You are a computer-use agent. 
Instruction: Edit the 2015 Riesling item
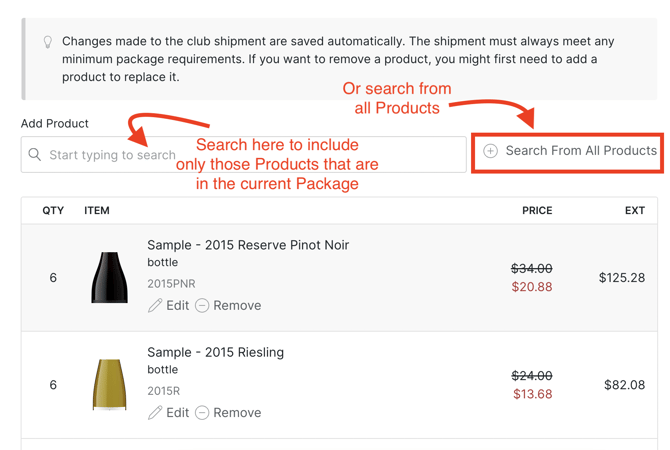(x=177, y=413)
